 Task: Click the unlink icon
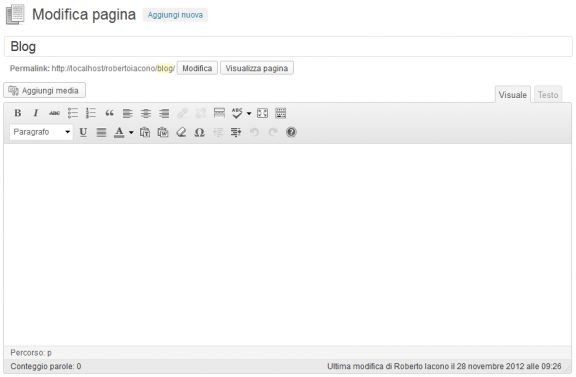(x=201, y=113)
